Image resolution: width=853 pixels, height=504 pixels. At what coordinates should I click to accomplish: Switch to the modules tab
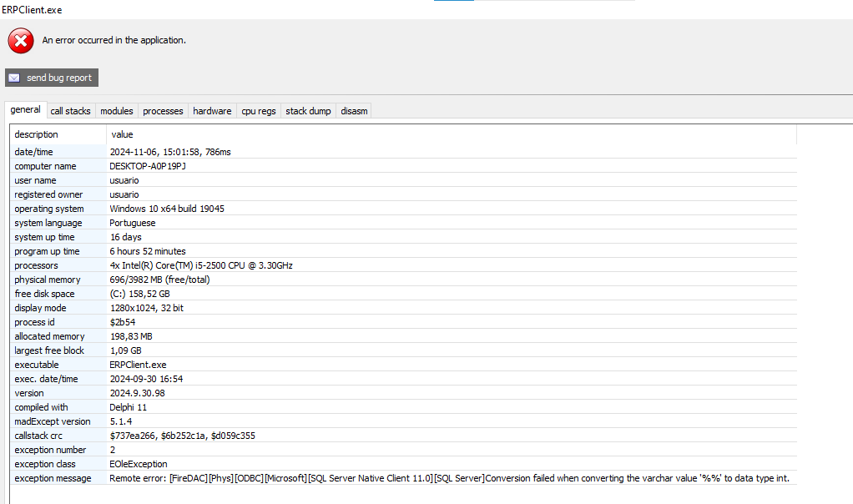(x=116, y=111)
